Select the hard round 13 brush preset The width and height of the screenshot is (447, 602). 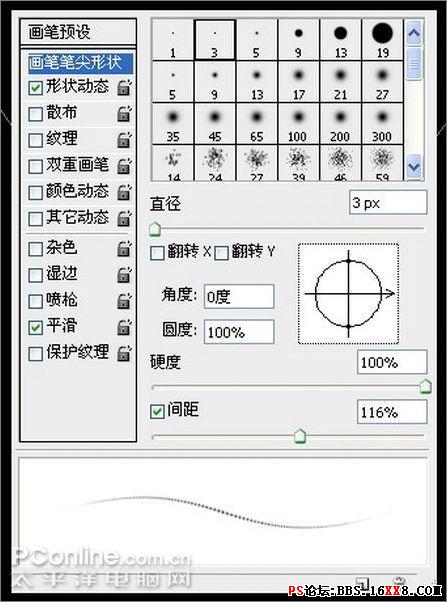point(340,40)
